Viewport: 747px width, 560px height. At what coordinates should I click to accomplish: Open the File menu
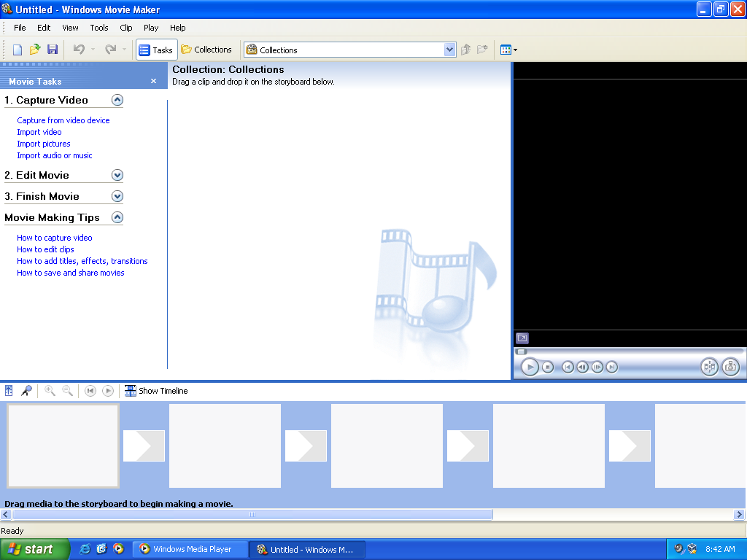(x=20, y=28)
